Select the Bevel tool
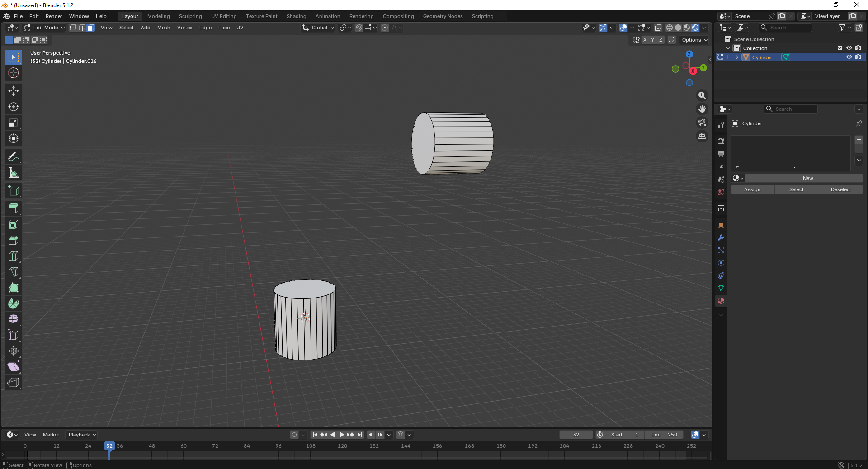 [x=14, y=240]
